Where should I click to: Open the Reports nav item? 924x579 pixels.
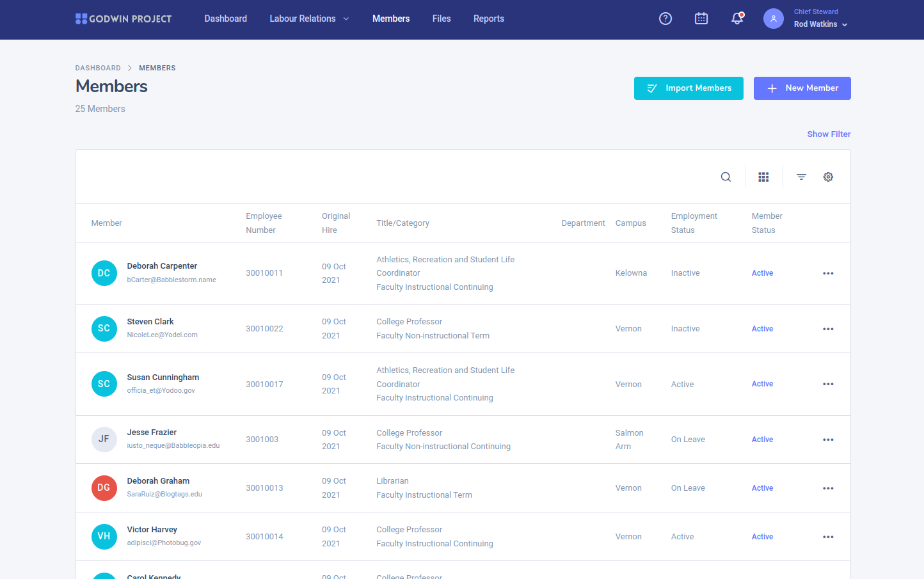(x=488, y=19)
